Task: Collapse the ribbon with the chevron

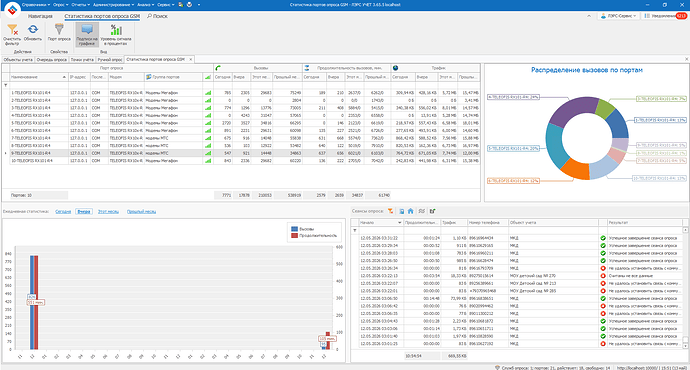Action: pos(589,16)
